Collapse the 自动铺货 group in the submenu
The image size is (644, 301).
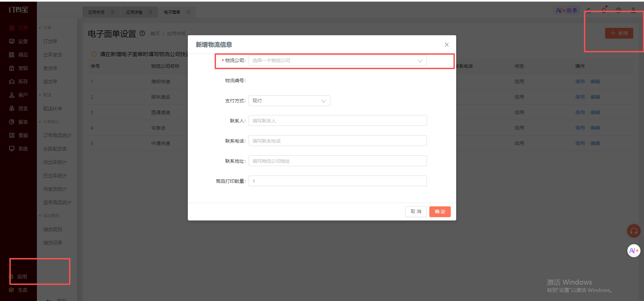(49, 216)
